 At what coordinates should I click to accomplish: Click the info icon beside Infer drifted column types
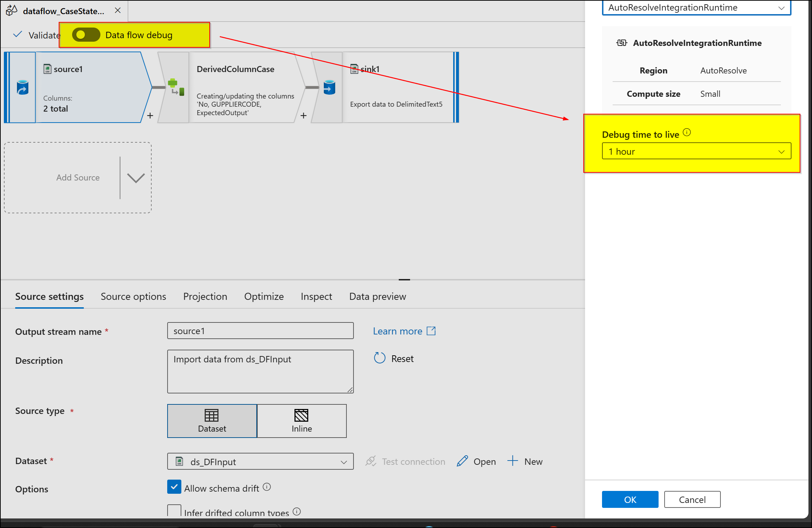click(297, 511)
